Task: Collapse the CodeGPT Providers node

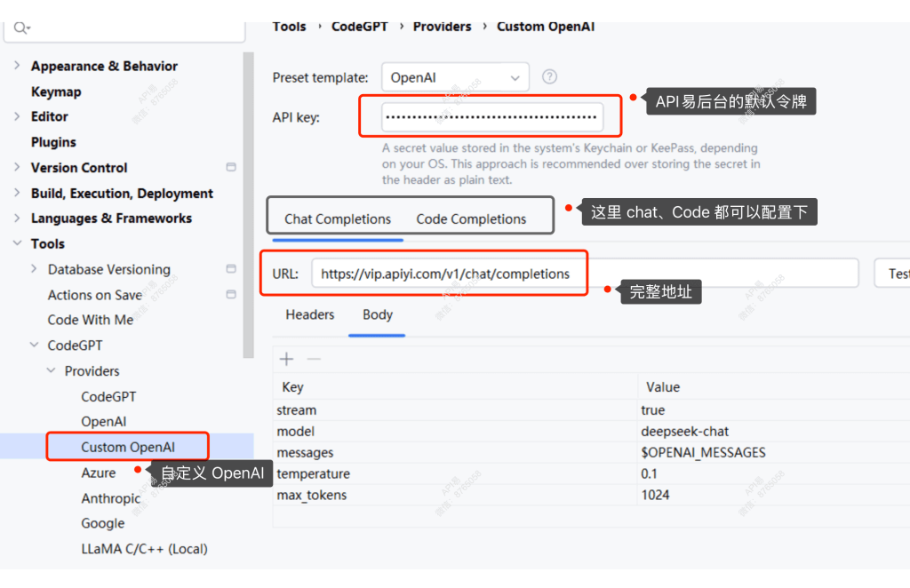Action: coord(52,371)
